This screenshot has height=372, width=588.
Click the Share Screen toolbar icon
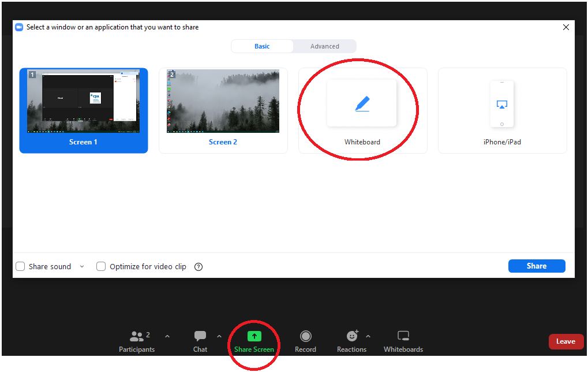click(x=254, y=336)
